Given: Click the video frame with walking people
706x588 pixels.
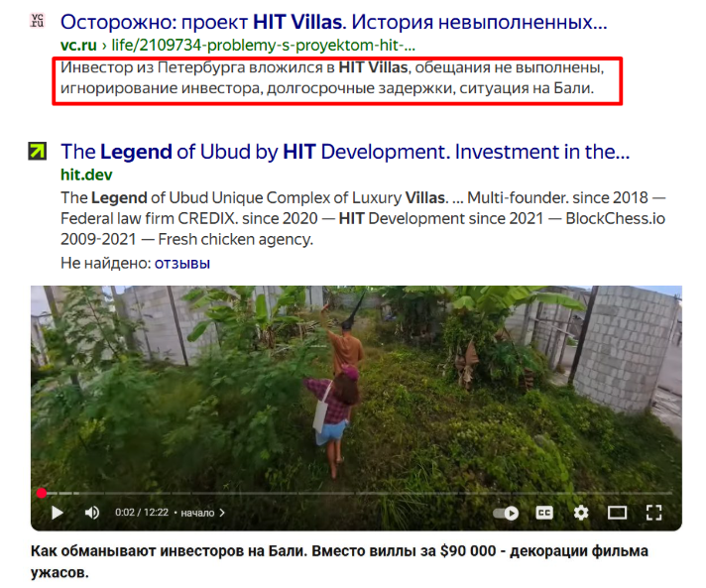Looking at the screenshot, I should [356, 387].
